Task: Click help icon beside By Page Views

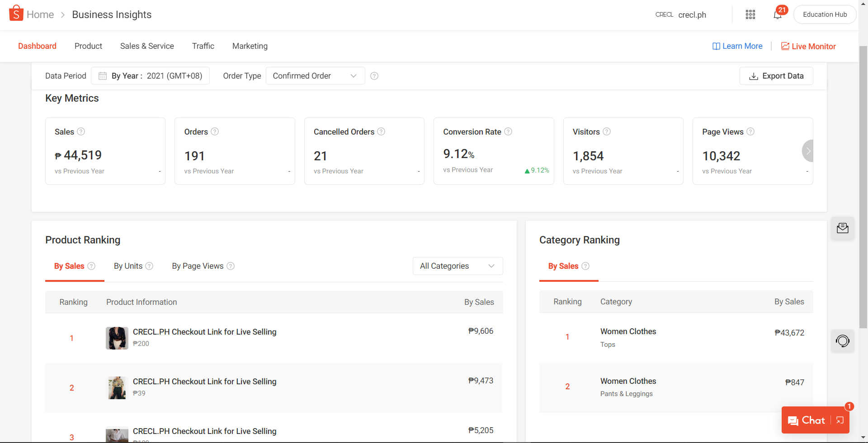Action: click(231, 266)
